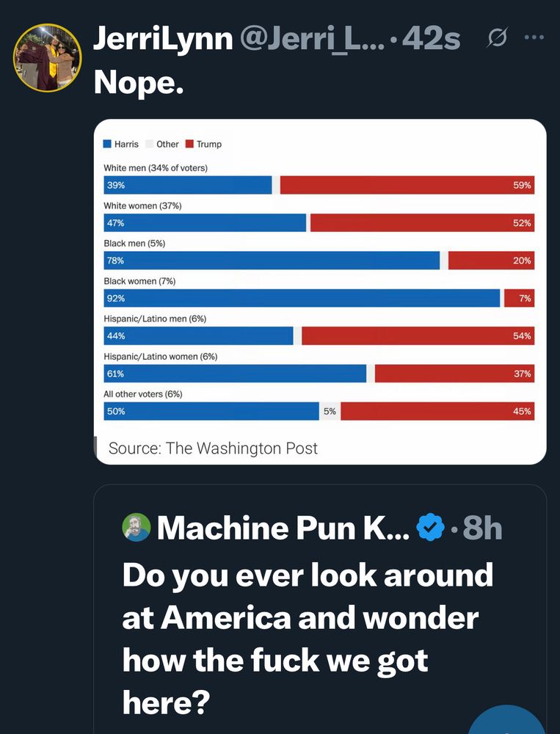The height and width of the screenshot is (734, 560).
Task: Tap the 5% Other segment in chart
Action: point(330,411)
